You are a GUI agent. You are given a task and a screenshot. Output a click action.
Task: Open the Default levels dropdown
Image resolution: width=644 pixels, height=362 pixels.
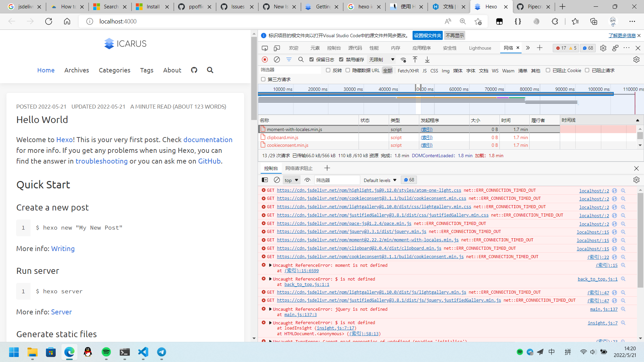[x=379, y=180]
